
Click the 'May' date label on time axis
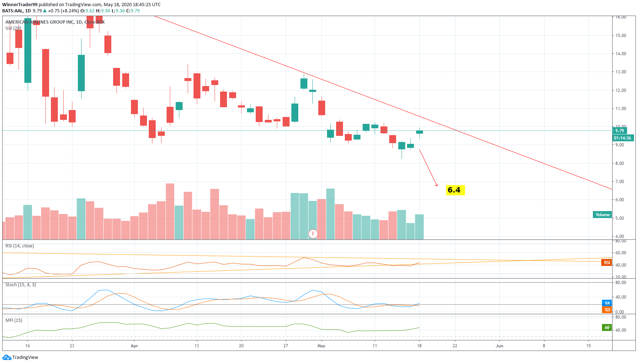click(x=321, y=346)
